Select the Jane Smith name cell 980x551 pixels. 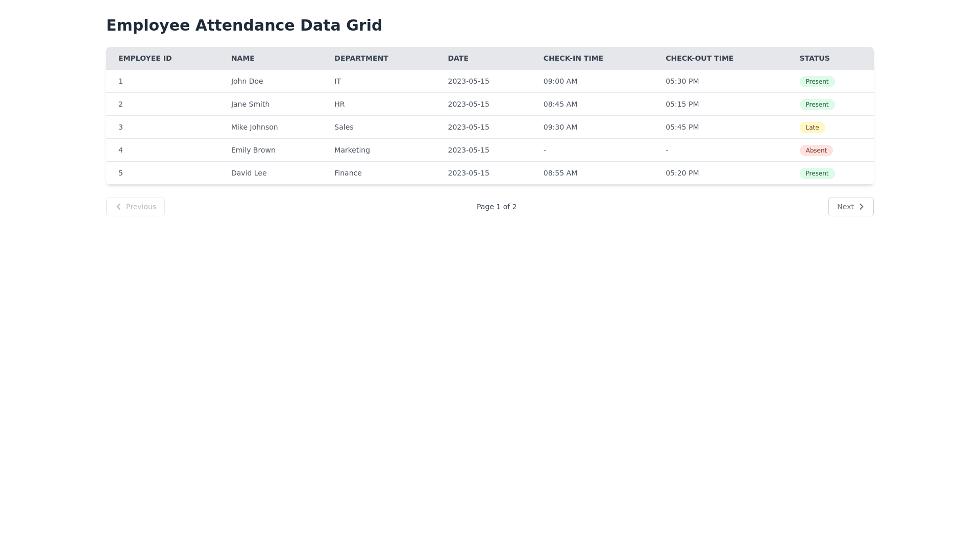point(250,104)
